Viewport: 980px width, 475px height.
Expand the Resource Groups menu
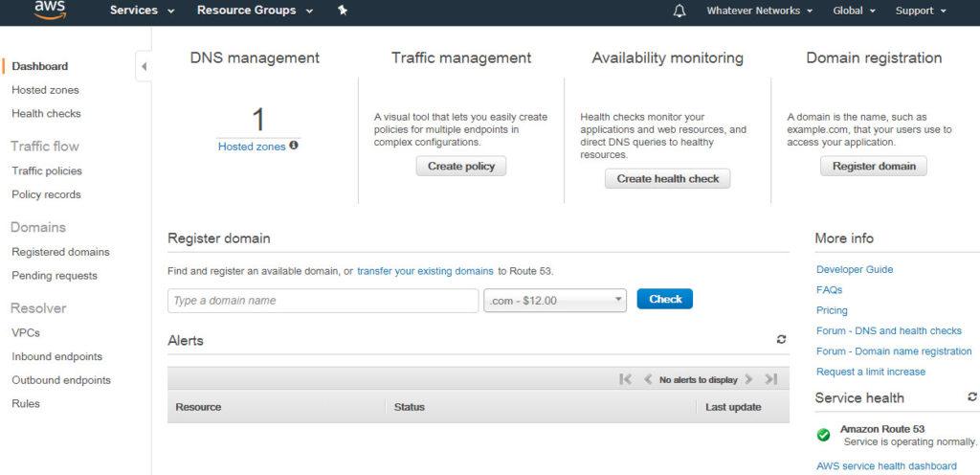click(x=255, y=11)
